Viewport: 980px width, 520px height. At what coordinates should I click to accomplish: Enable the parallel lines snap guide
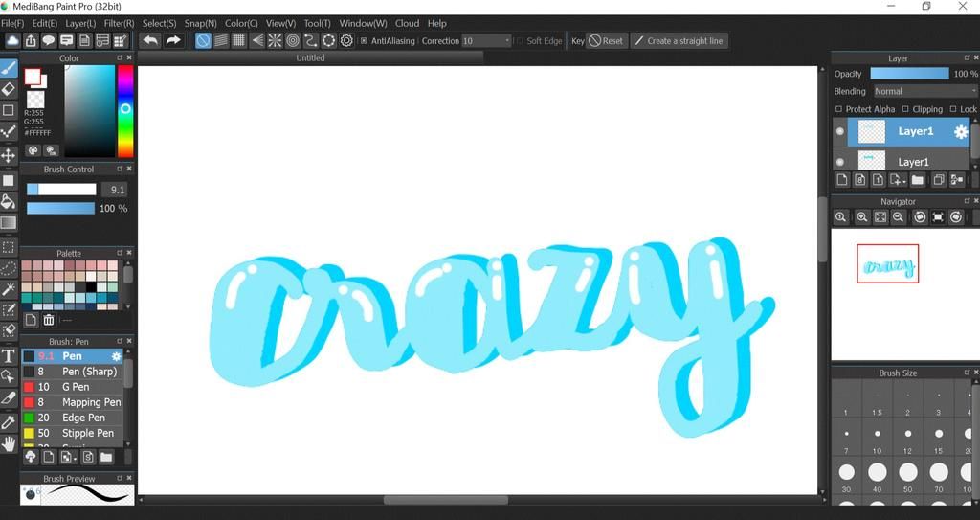tap(221, 40)
